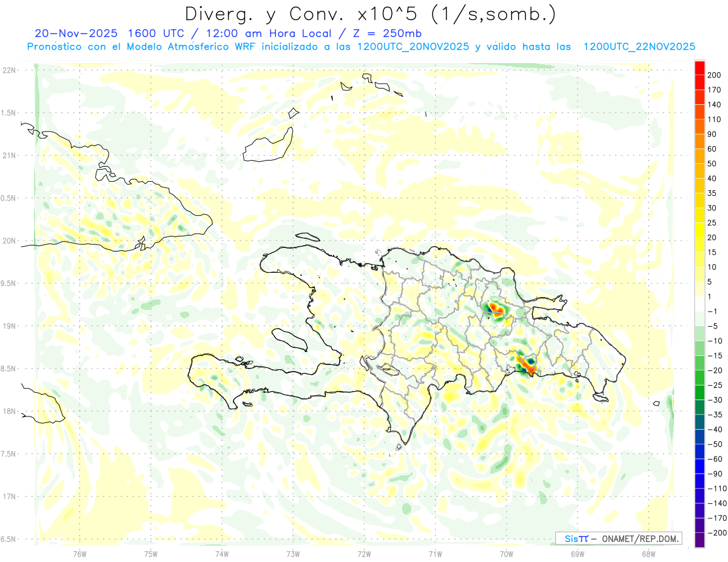The image size is (728, 562).
Task: Click the northern red-blue divergence cell near 70W
Action: coord(496,310)
